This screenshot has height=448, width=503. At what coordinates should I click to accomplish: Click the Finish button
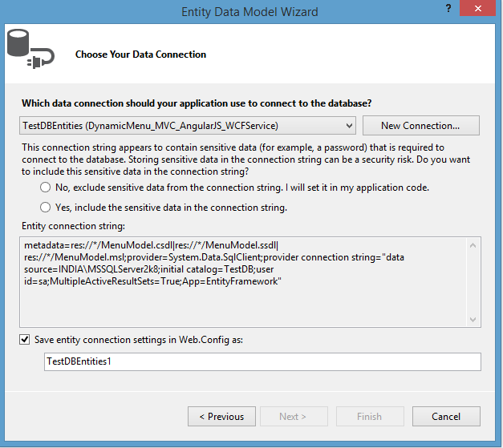tap(370, 417)
